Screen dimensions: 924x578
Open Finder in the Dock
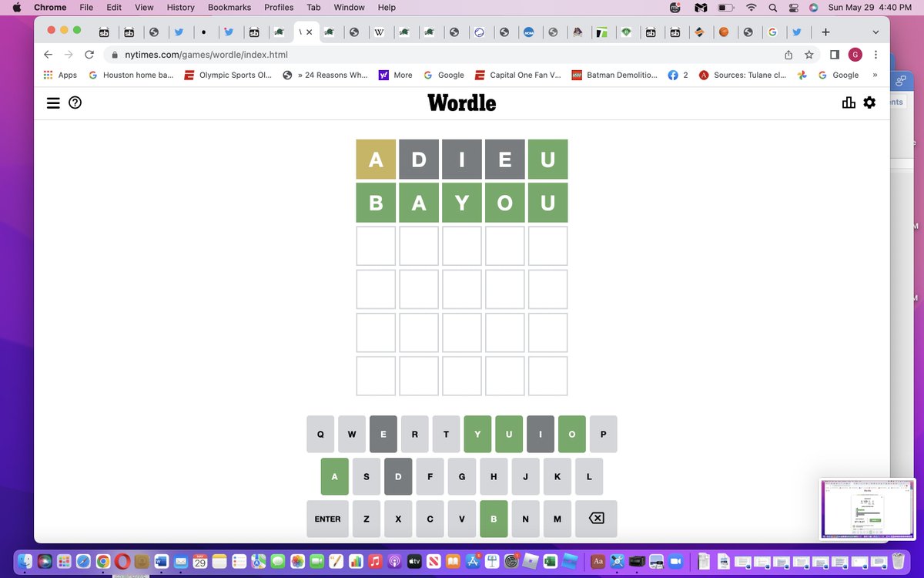click(25, 561)
